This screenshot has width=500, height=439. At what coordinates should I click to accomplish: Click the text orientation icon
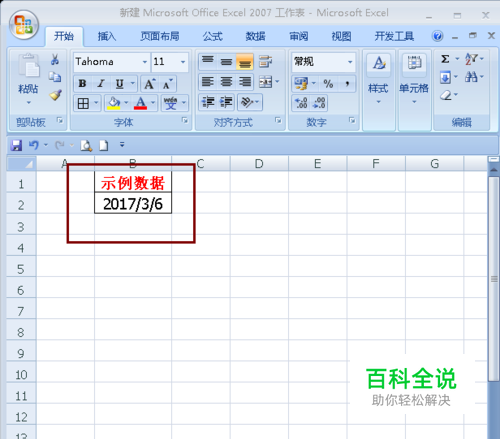[247, 102]
